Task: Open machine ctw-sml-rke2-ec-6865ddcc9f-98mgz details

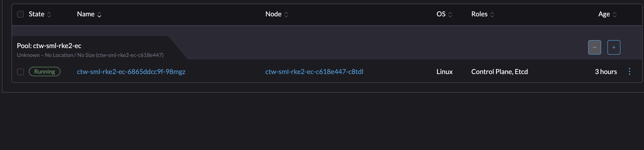Action: pyautogui.click(x=131, y=72)
